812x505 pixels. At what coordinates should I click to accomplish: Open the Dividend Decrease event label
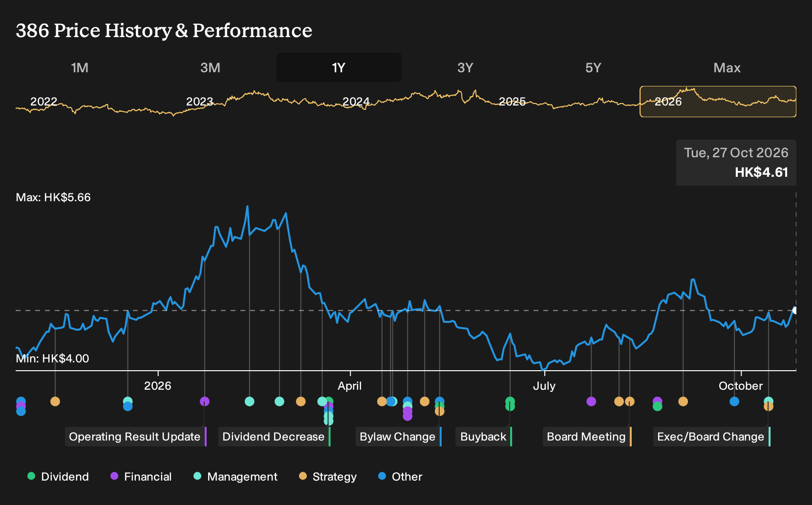[274, 437]
